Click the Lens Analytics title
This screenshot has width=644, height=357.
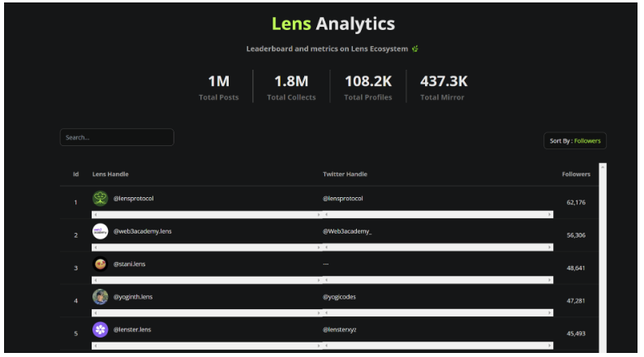pyautogui.click(x=333, y=24)
